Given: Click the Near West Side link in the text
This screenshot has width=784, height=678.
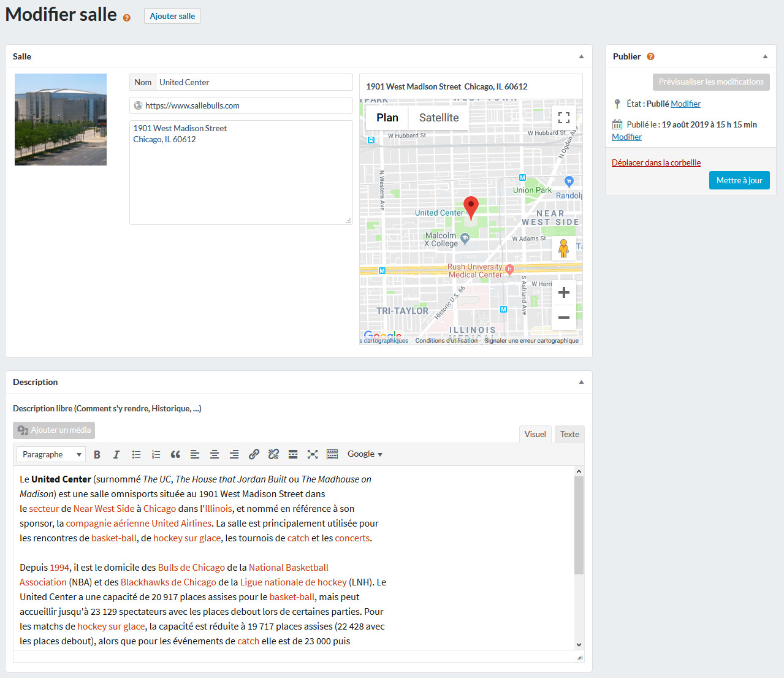Looking at the screenshot, I should [104, 509].
